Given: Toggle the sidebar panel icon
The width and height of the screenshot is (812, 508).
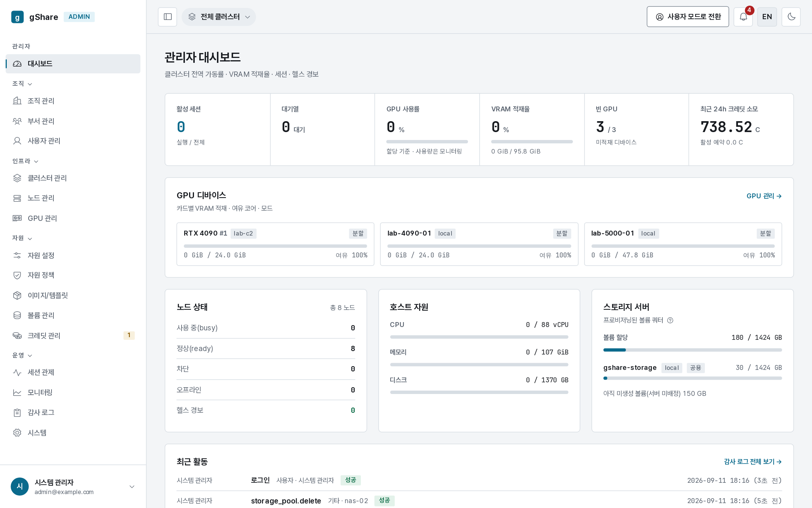Looking at the screenshot, I should click(x=168, y=17).
